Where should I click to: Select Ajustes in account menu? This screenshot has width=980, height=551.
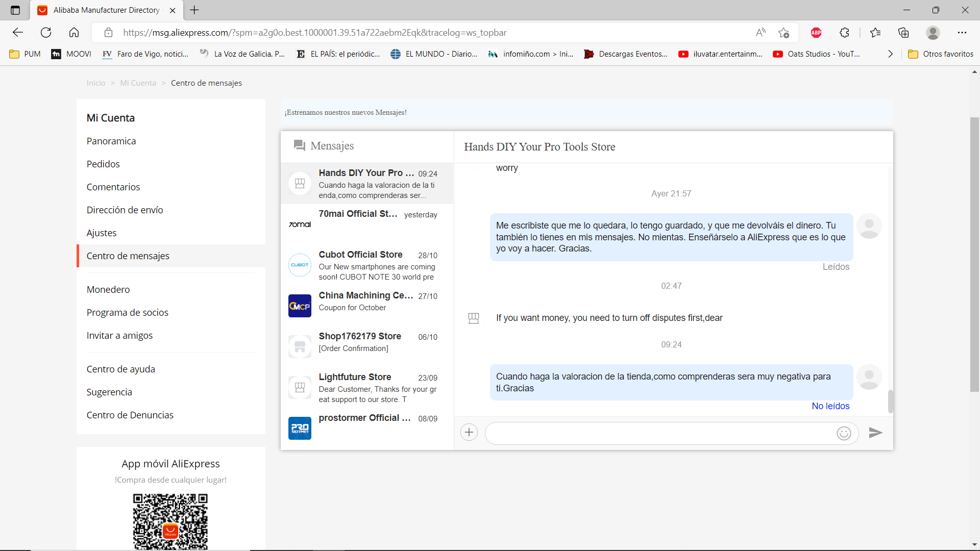click(102, 233)
